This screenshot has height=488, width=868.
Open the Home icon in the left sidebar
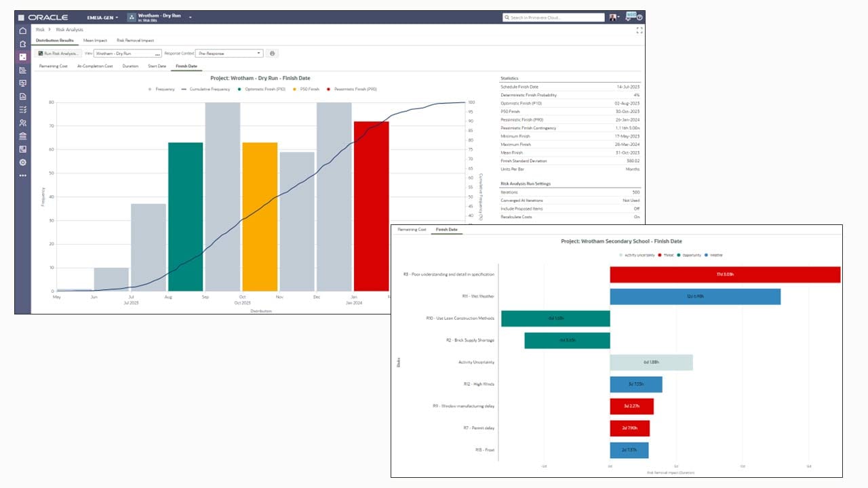(x=22, y=29)
